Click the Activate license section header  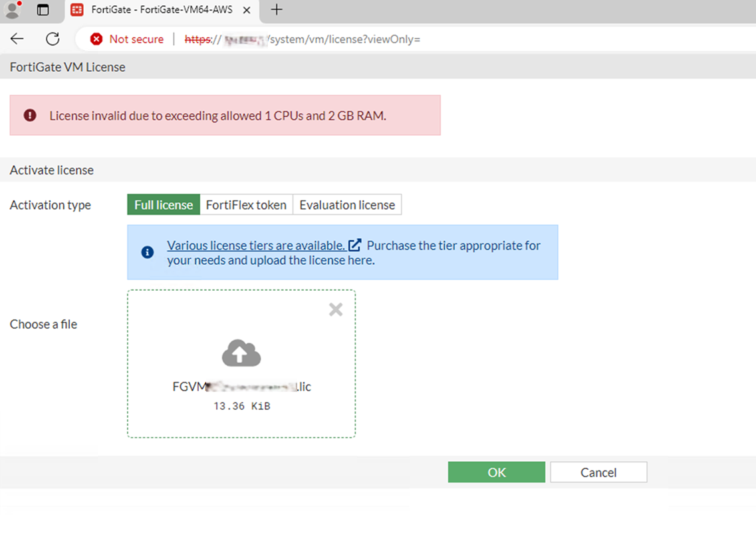(x=52, y=170)
